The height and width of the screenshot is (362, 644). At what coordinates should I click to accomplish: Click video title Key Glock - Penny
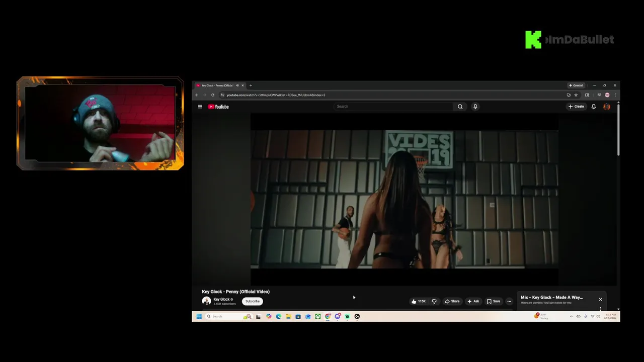tap(235, 292)
